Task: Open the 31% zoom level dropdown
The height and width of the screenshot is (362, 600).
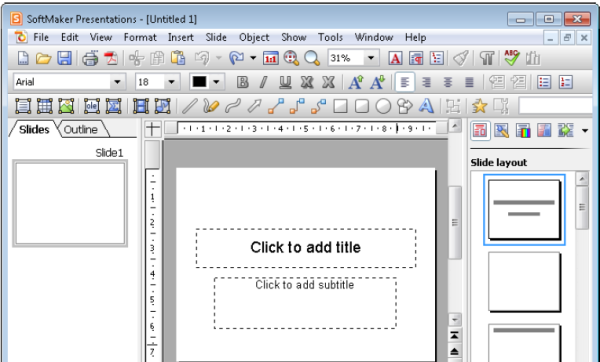Action: click(371, 58)
